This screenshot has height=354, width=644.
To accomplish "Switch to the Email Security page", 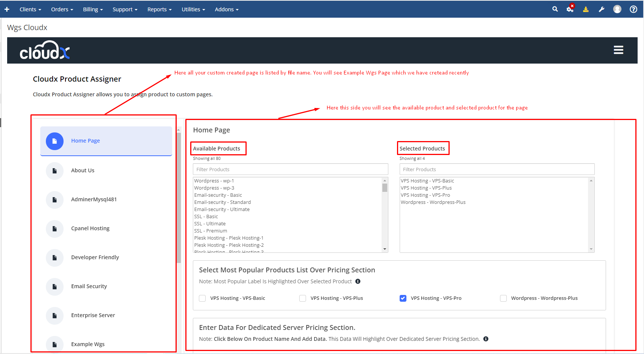I will tap(89, 286).
